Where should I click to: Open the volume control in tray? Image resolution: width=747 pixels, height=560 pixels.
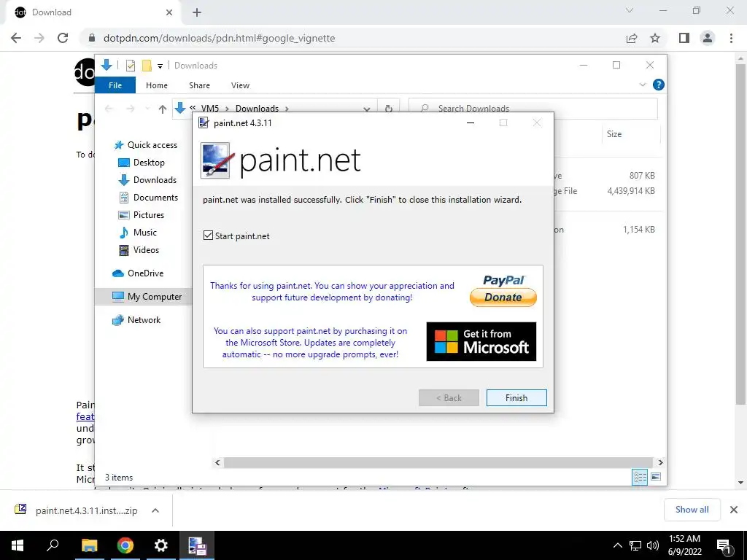click(653, 545)
